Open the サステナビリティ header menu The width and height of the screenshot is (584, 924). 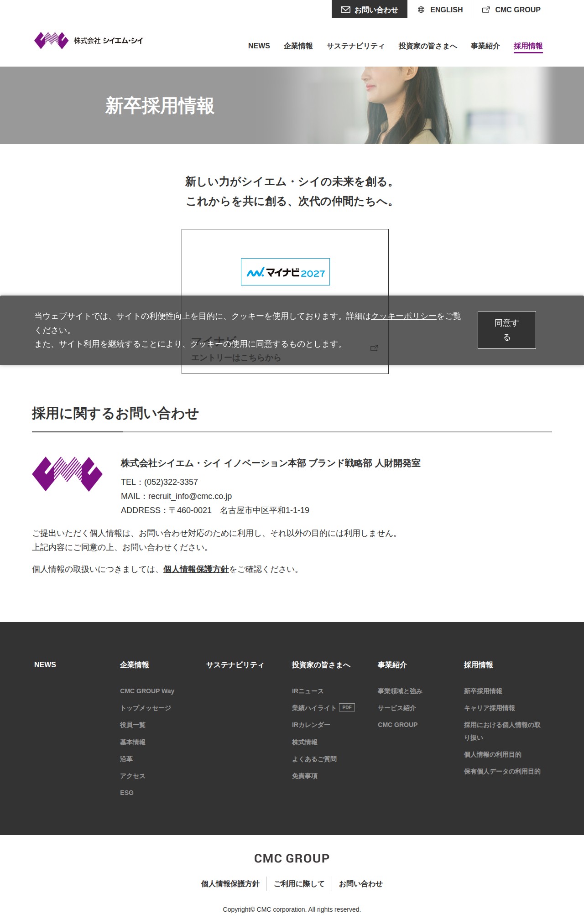coord(355,46)
